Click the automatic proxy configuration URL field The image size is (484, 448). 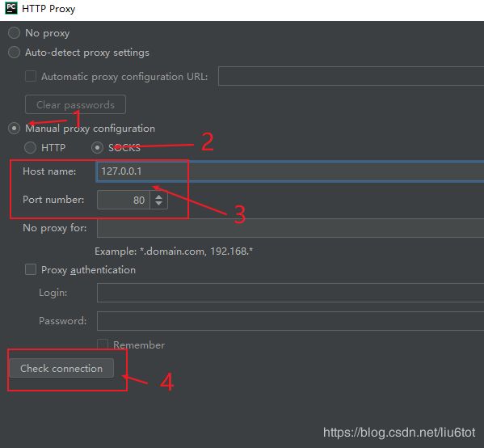click(x=351, y=76)
